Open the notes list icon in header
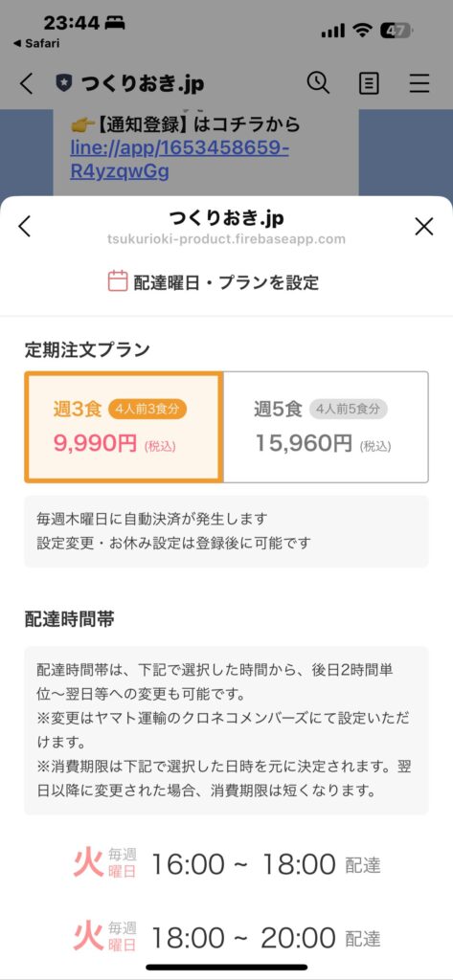Image resolution: width=453 pixels, height=980 pixels. [369, 83]
